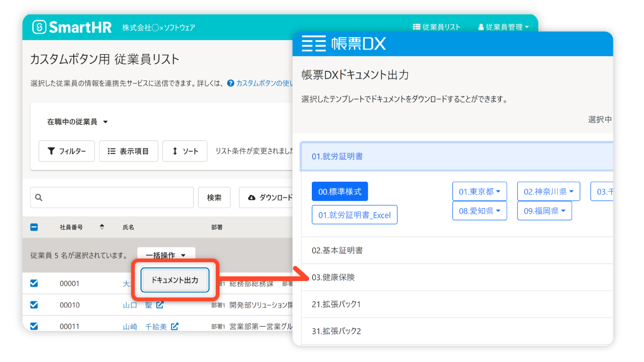Image resolution: width=644 pixels, height=362 pixels.
Task: Expand the 21.拡張パック1 section
Action: coord(457,304)
